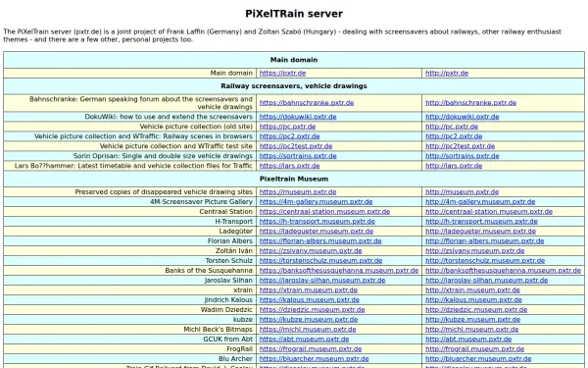588x368 pixels.
Task: Follow http://torstenschulz.museum.pxtr.de
Action: [485, 261]
